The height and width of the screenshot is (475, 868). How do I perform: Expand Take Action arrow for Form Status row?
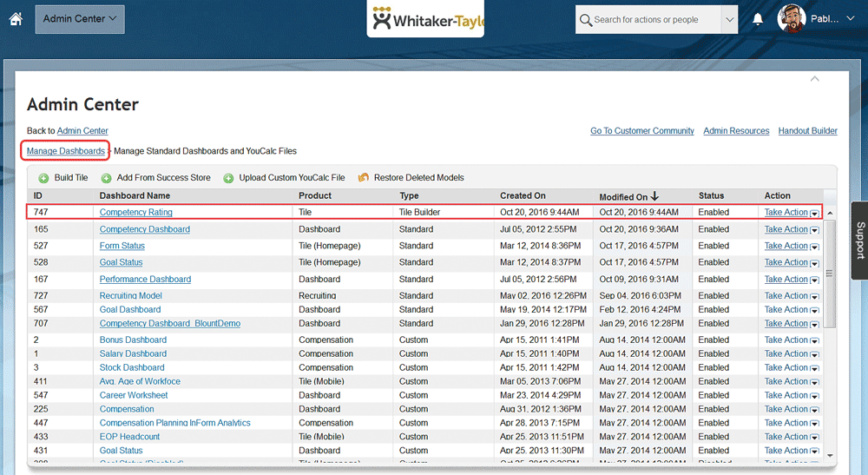pos(814,247)
